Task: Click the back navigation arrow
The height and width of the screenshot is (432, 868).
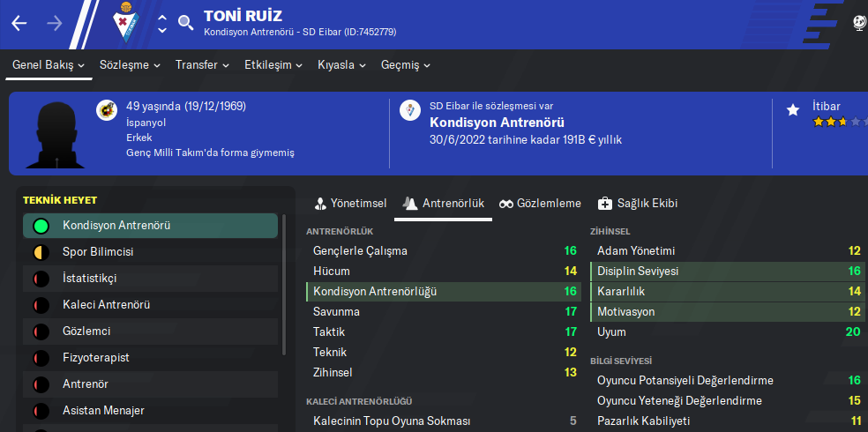Action: 19,23
